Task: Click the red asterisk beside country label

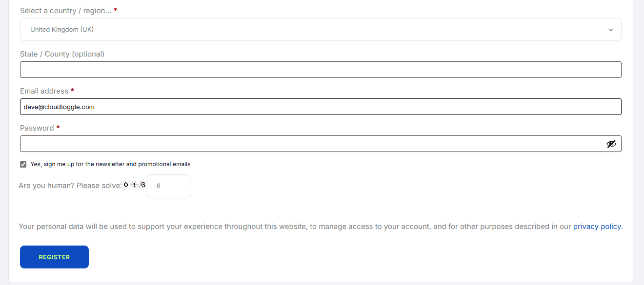Action: click(116, 10)
